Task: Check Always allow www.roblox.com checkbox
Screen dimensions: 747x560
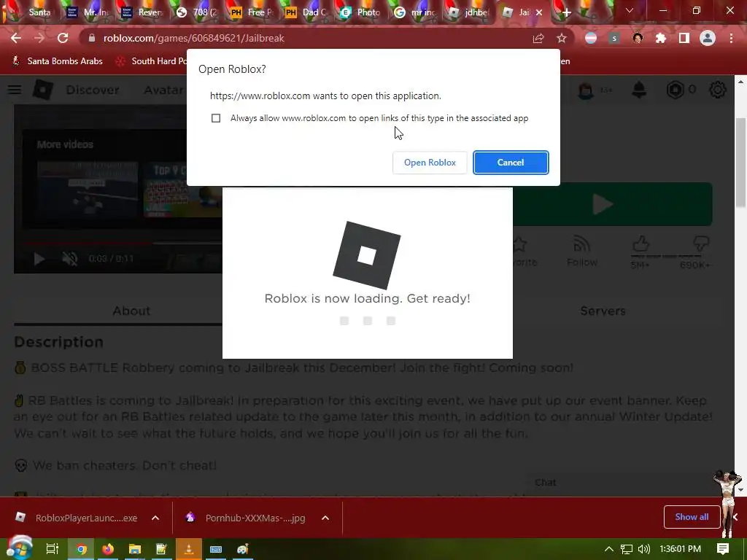Action: tap(216, 118)
